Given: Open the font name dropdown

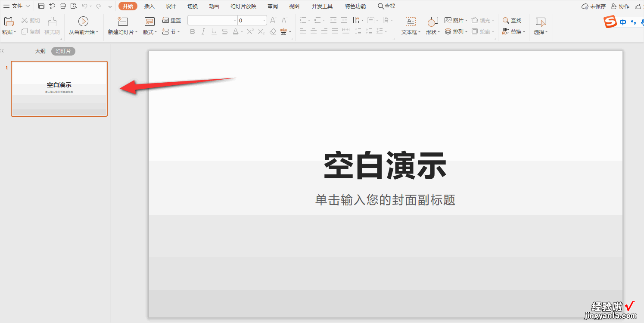Looking at the screenshot, I should point(235,20).
